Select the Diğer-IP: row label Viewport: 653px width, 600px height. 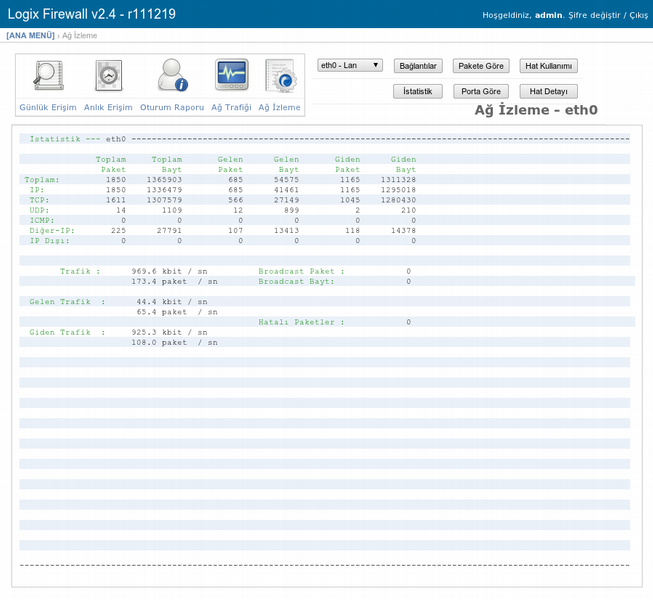click(x=52, y=231)
